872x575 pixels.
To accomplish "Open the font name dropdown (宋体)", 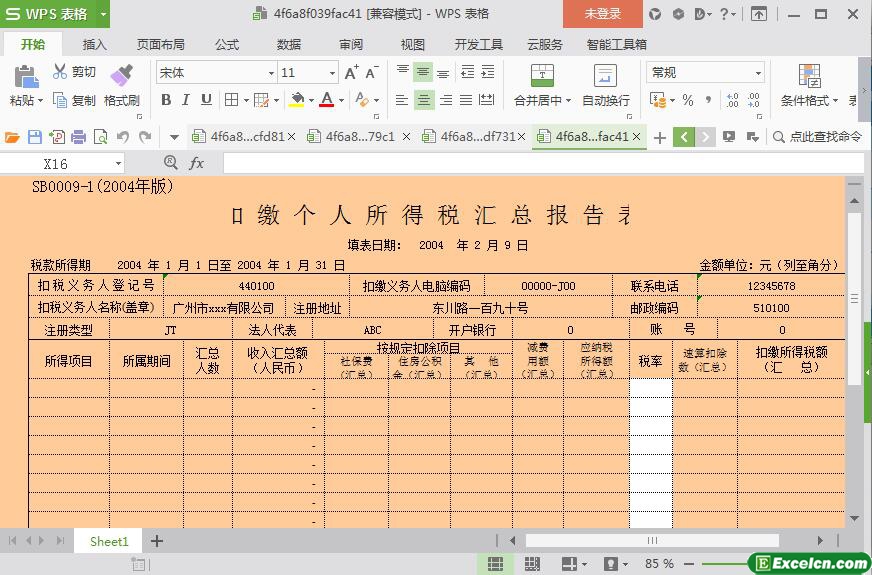I will click(x=271, y=73).
